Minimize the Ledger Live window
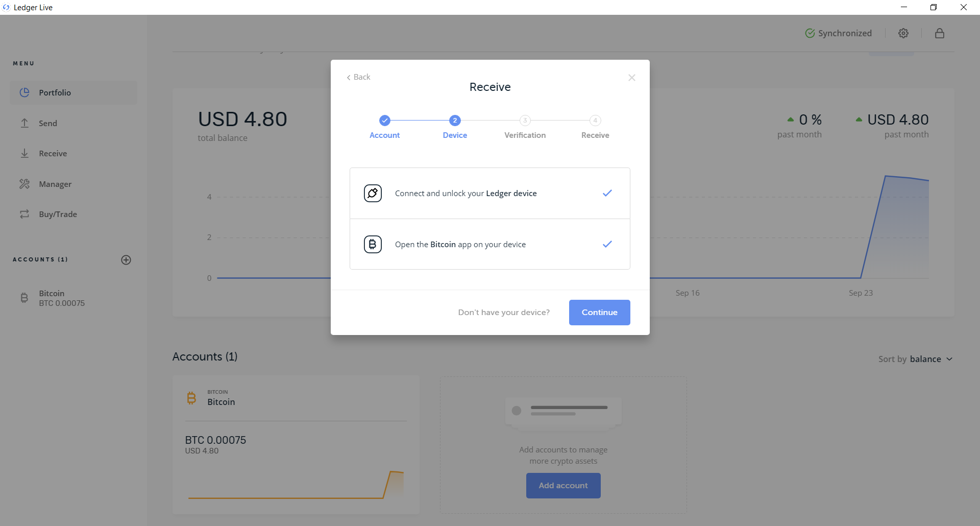 coord(904,7)
